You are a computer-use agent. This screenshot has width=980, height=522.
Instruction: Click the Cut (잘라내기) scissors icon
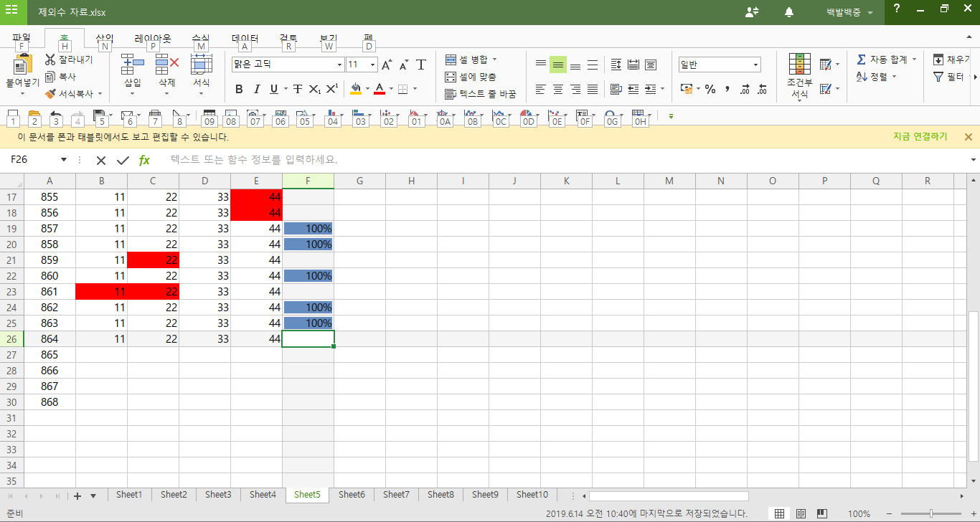point(50,60)
